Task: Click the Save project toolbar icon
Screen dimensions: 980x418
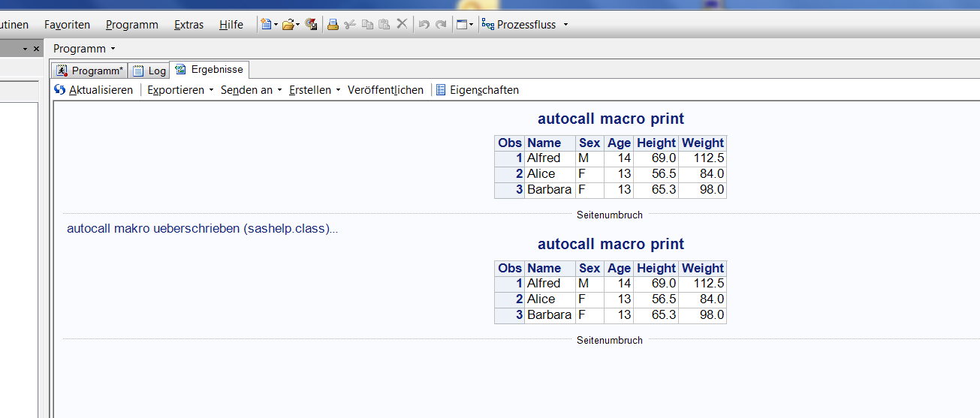Action: (311, 24)
